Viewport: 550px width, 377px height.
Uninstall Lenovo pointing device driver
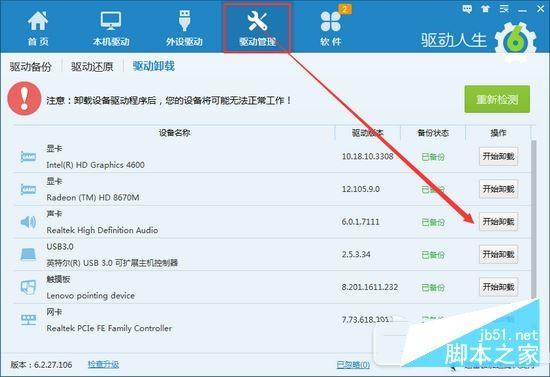[498, 287]
